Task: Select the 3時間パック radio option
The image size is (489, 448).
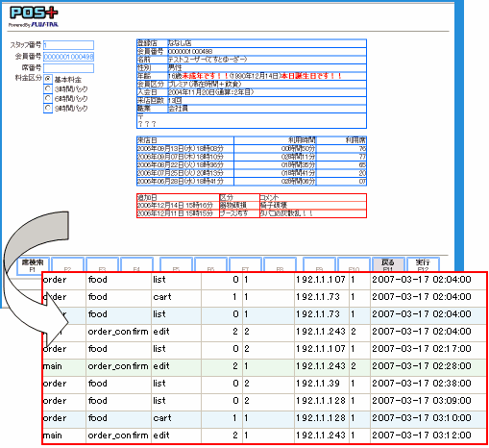Action: (x=48, y=88)
